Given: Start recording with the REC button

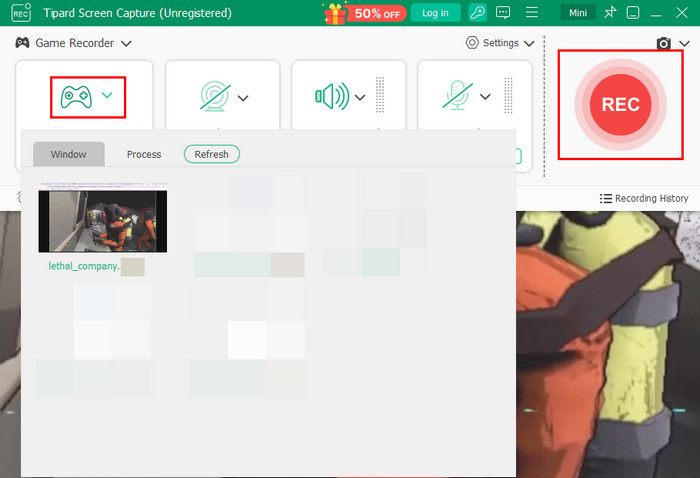Looking at the screenshot, I should (621, 104).
